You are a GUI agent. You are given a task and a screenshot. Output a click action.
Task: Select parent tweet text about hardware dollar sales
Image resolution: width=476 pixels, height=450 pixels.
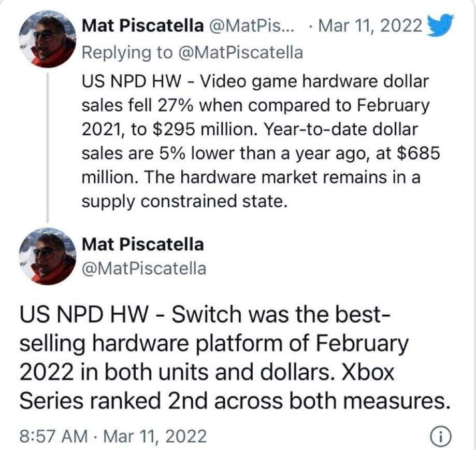click(261, 142)
